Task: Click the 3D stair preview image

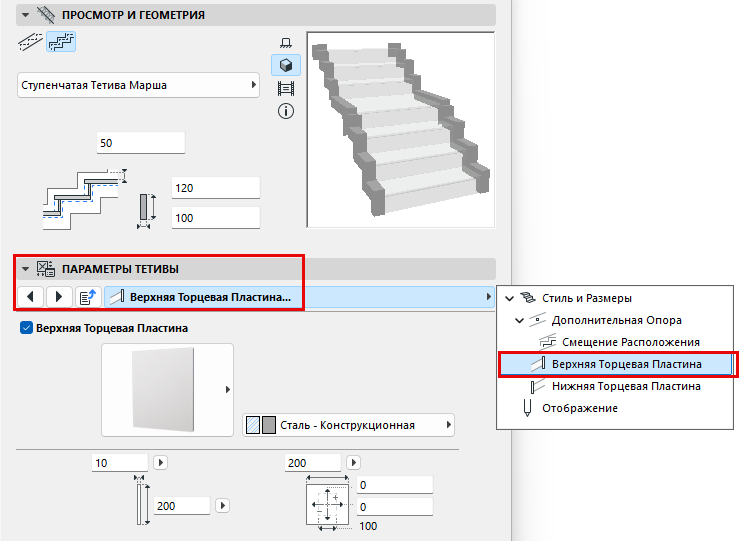Action: [401, 130]
